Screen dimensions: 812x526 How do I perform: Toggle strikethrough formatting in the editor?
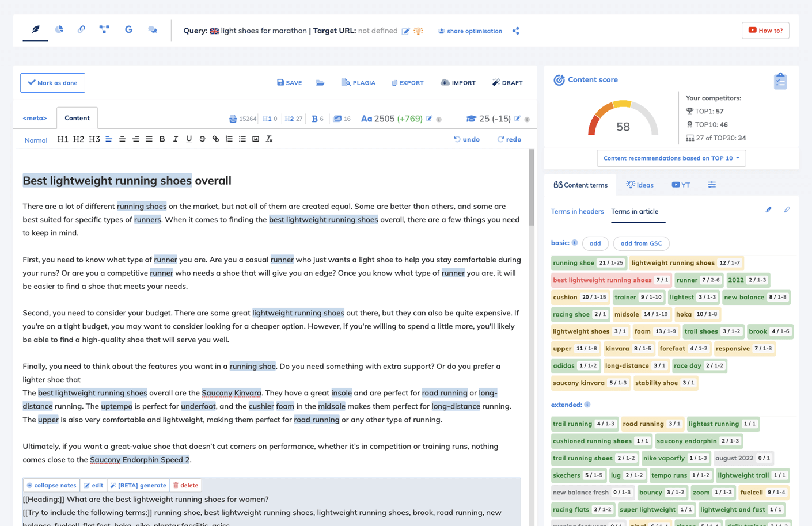coord(202,139)
